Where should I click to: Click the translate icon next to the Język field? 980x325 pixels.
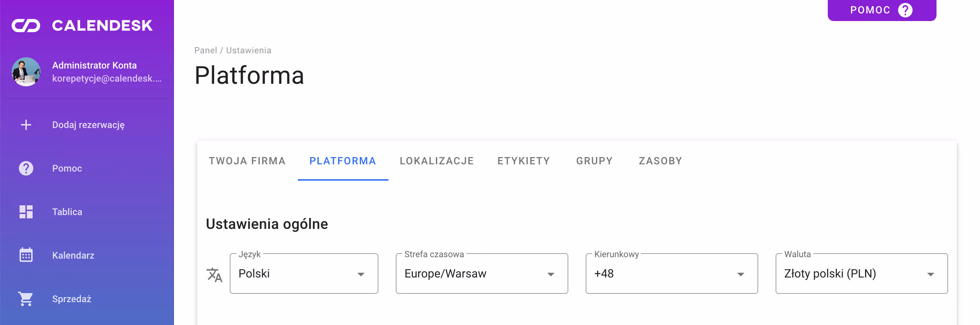(x=214, y=273)
